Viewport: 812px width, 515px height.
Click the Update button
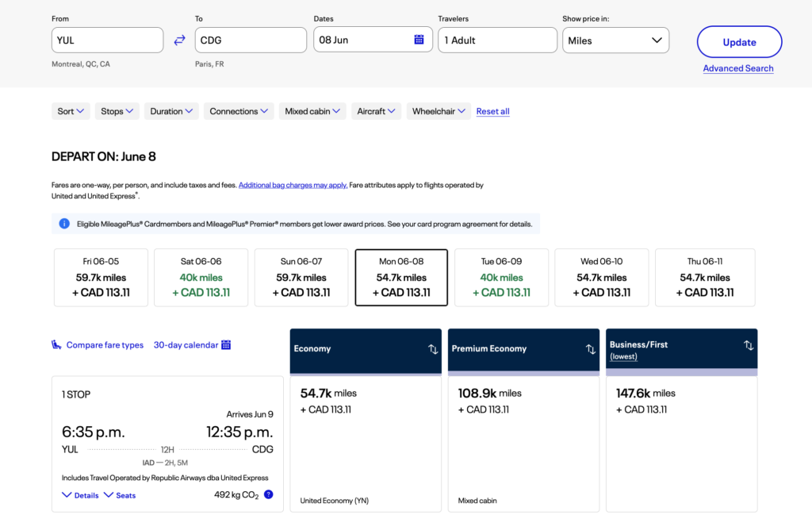tap(739, 41)
